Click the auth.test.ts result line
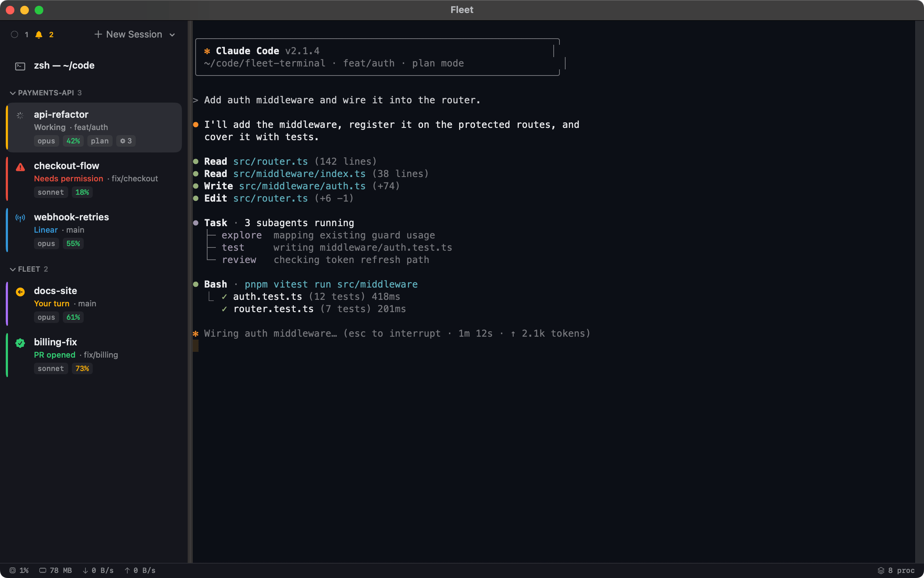The height and width of the screenshot is (578, 924). point(311,297)
